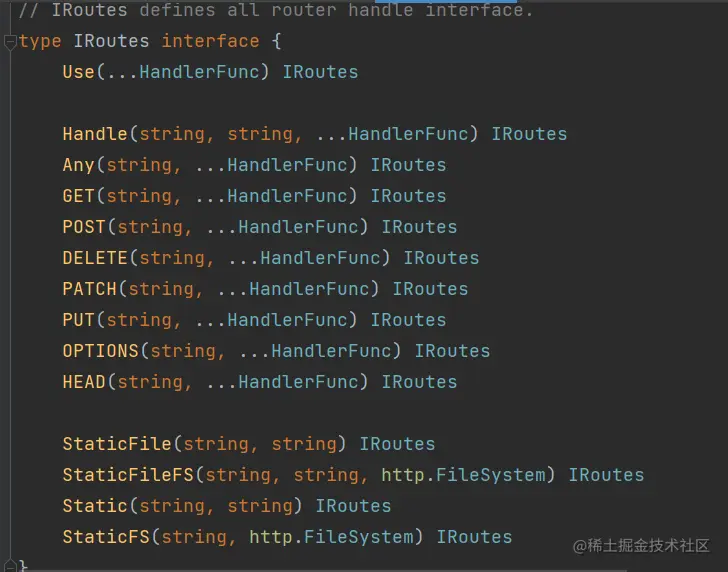Select the DELETE method name

pos(95,258)
